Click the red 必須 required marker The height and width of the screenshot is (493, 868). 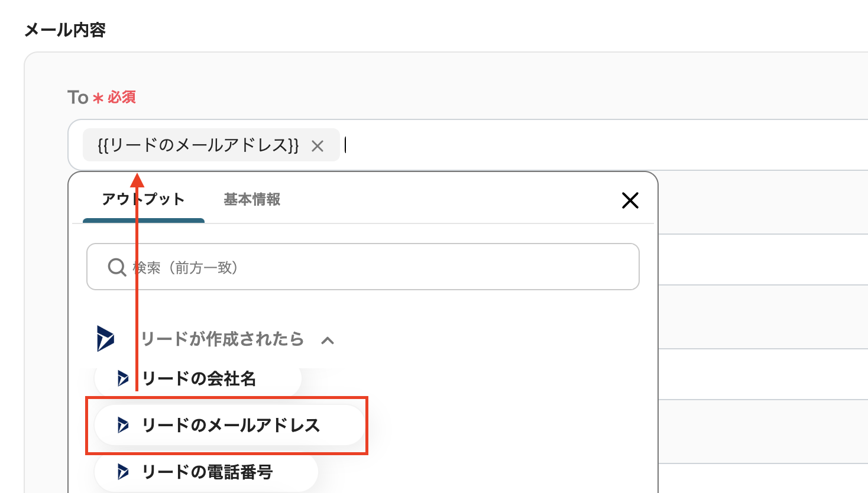121,98
